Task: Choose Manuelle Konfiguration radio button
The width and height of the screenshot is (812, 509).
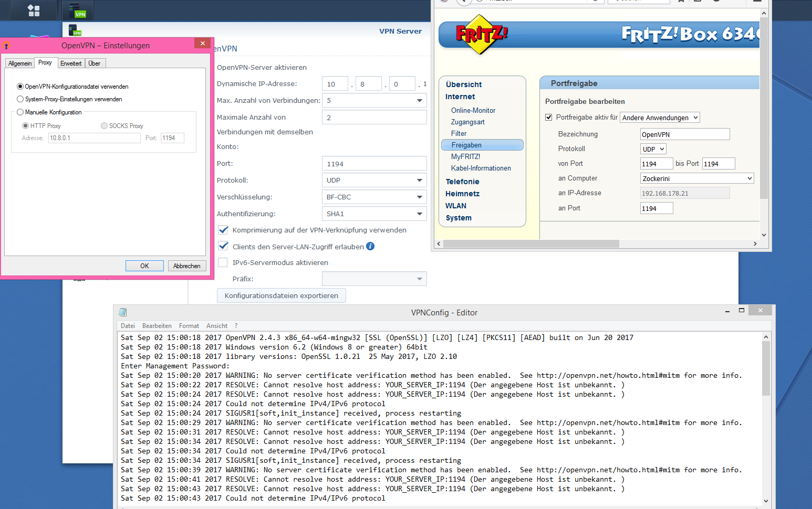Action: 20,112
